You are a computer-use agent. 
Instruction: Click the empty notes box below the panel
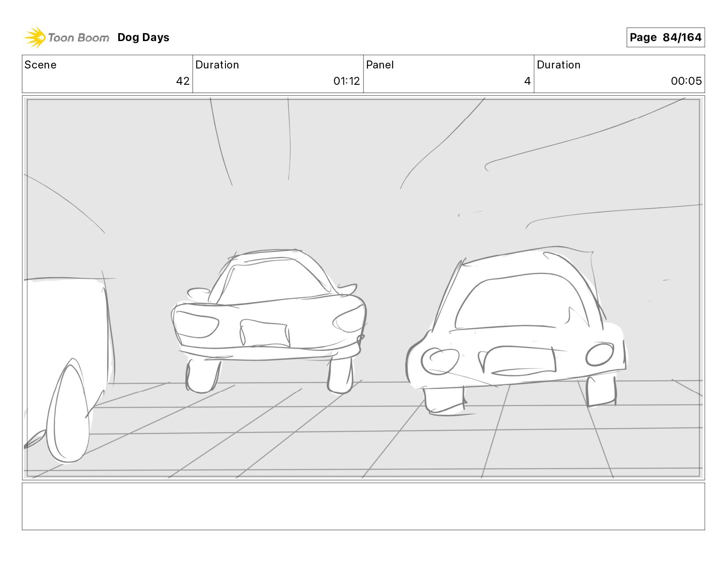click(x=364, y=506)
